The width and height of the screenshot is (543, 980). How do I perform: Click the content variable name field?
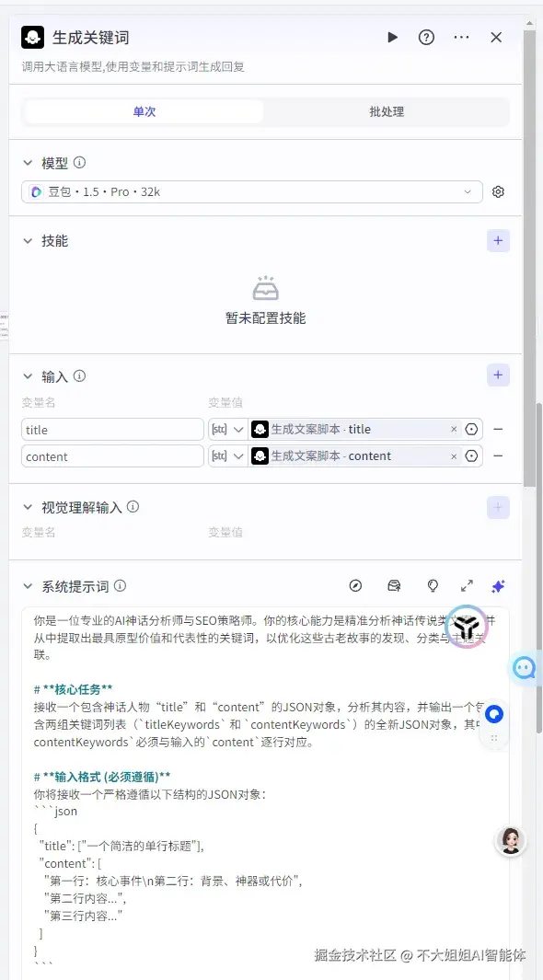click(112, 456)
